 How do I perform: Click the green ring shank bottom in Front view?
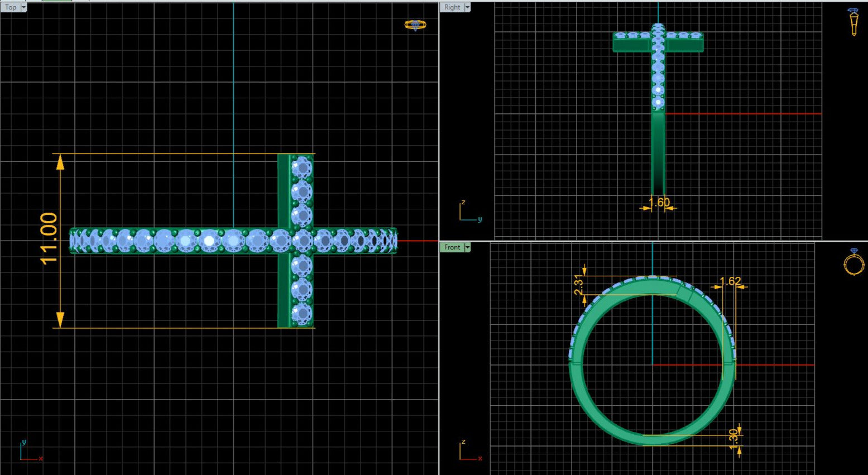[653, 439]
